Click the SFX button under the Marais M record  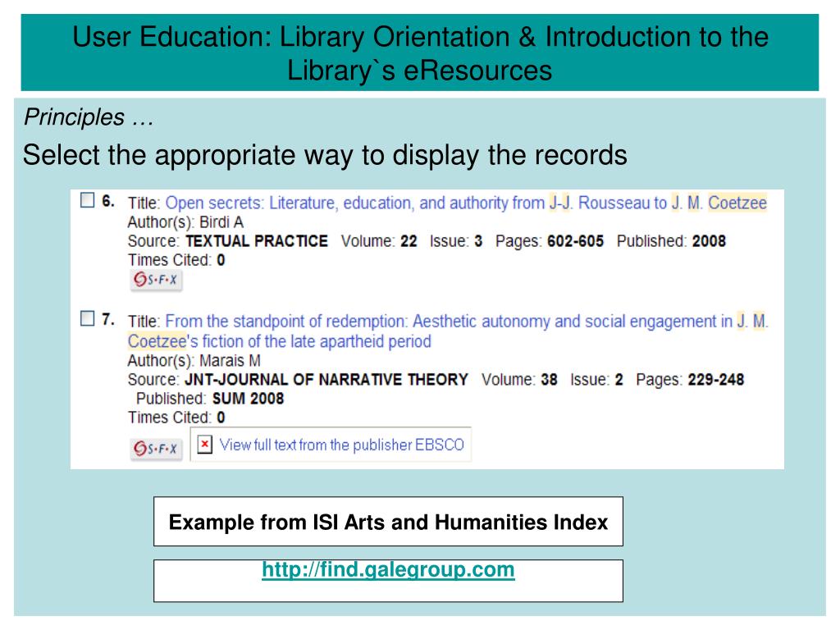156,449
